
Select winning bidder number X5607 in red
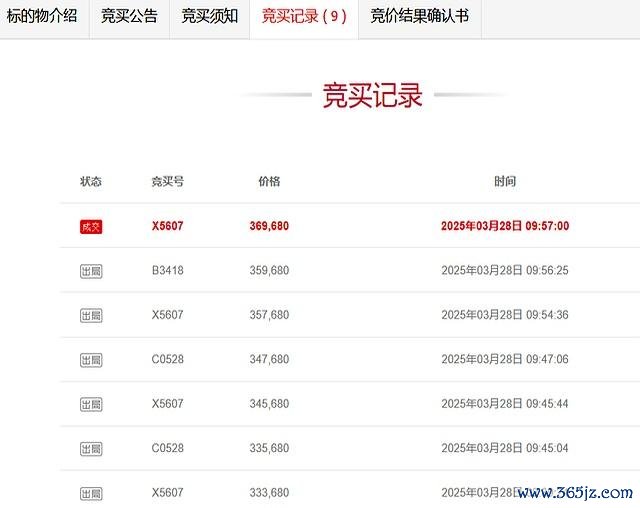167,226
